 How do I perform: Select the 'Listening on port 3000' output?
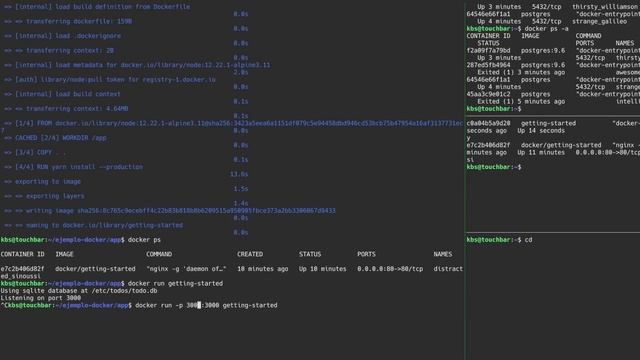pyautogui.click(x=41, y=298)
